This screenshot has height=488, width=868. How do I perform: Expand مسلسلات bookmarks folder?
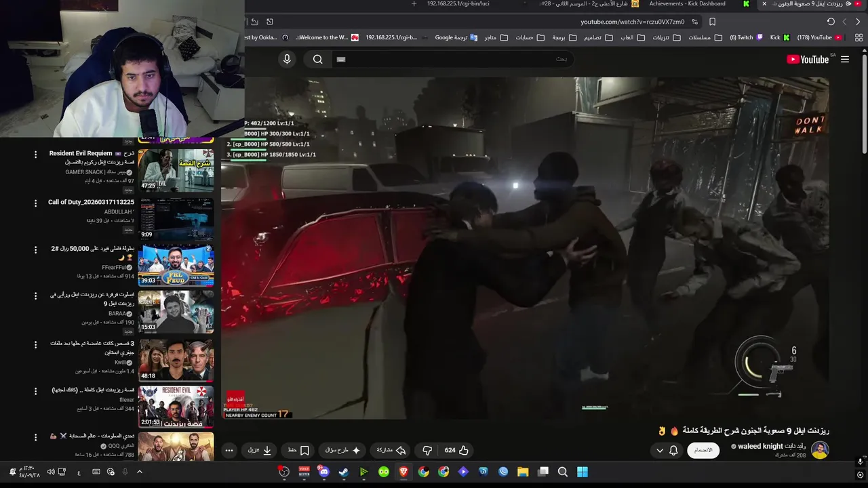705,37
